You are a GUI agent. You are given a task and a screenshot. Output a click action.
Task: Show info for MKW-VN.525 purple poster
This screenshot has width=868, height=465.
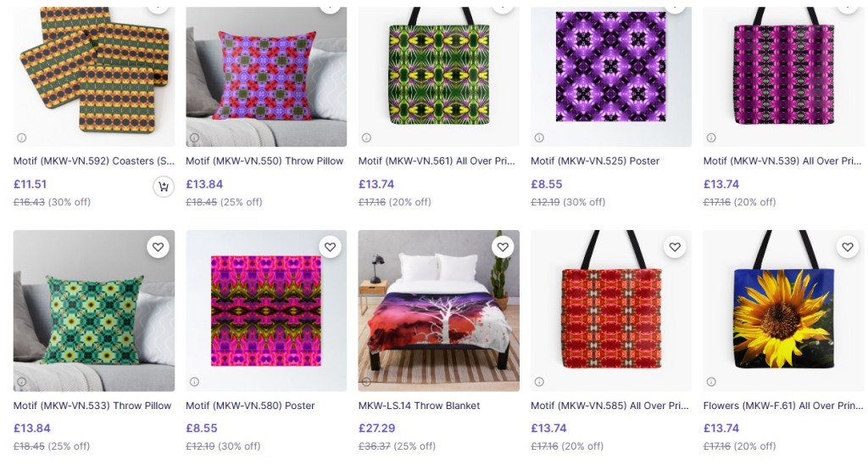(539, 137)
